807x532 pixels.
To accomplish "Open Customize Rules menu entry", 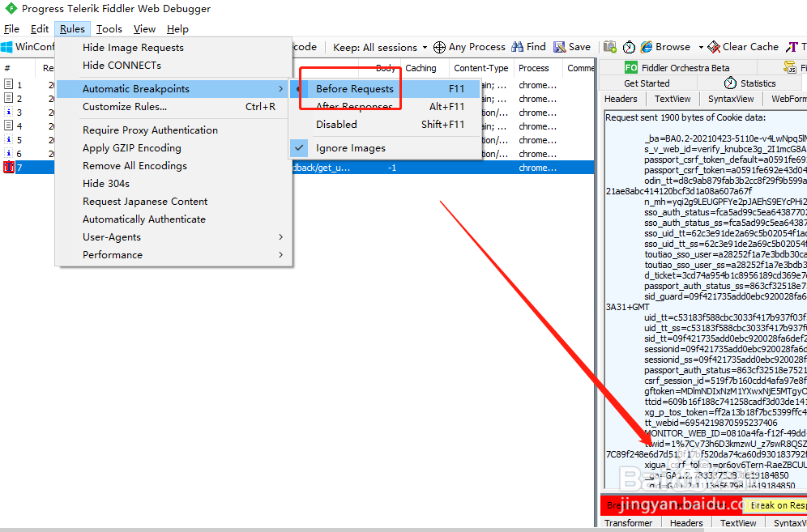I will [x=174, y=107].
